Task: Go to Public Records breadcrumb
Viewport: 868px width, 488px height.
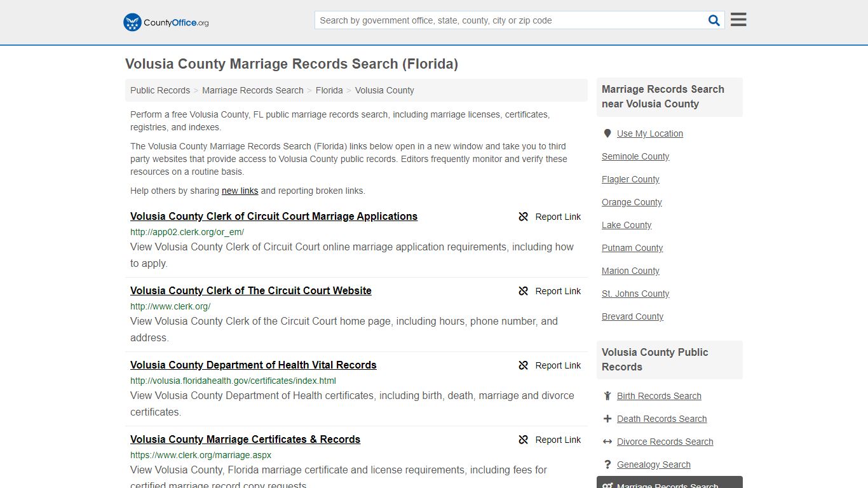Action: pyautogui.click(x=160, y=90)
